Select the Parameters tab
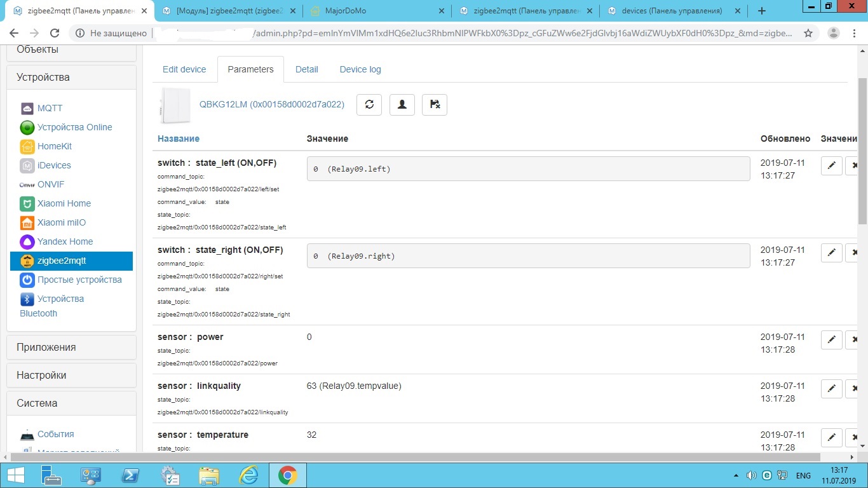This screenshot has height=488, width=868. [x=250, y=69]
